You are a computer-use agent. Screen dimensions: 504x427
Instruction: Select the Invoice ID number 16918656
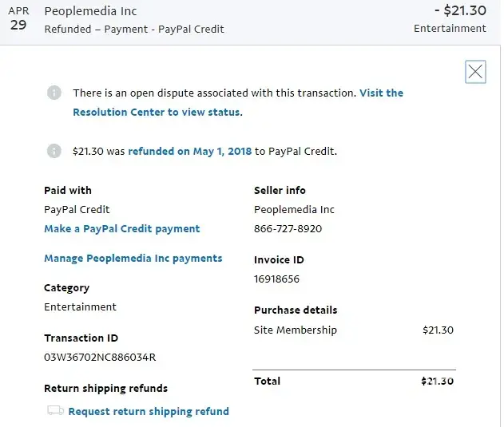tap(276, 279)
